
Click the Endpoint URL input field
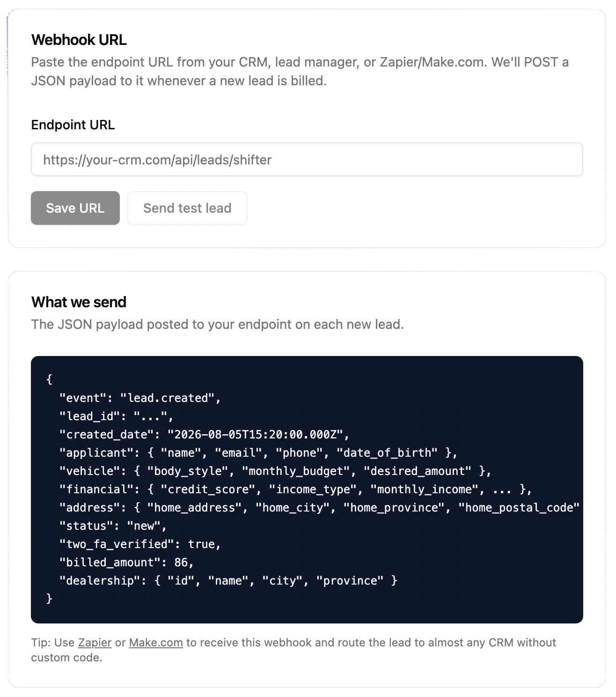307,160
